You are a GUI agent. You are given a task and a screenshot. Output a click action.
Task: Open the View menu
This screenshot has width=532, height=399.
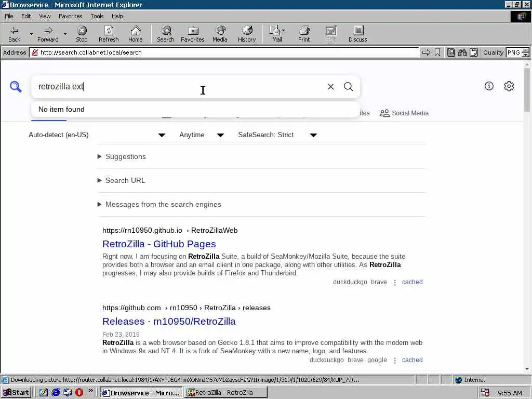point(45,16)
